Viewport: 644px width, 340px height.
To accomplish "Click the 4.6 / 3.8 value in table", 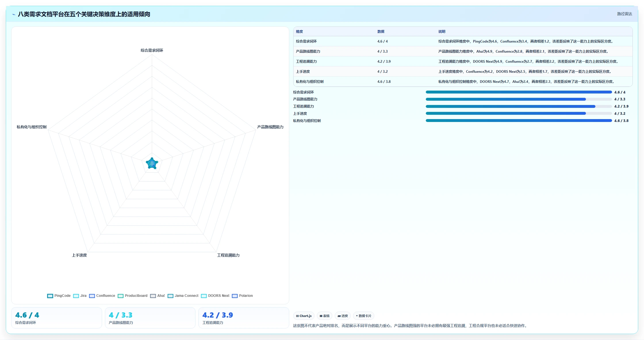I will point(384,82).
